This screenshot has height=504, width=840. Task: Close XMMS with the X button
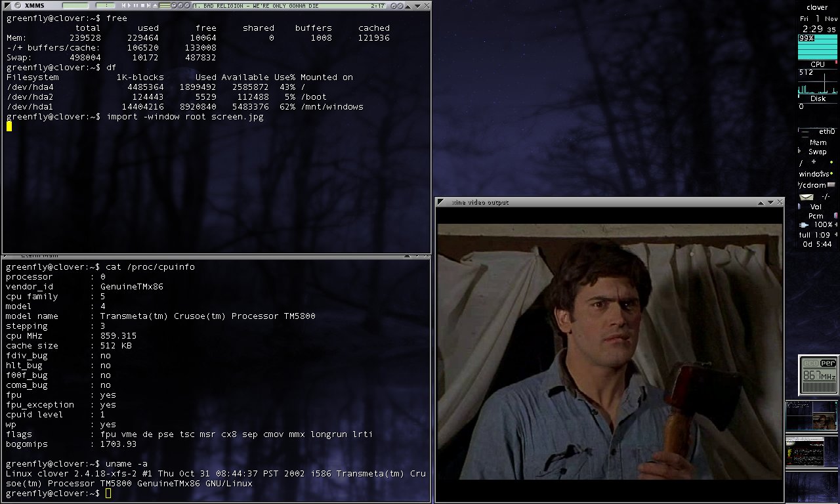click(427, 5)
